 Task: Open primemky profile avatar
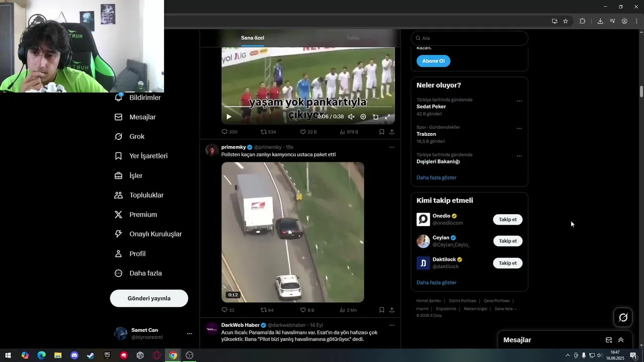pos(212,150)
